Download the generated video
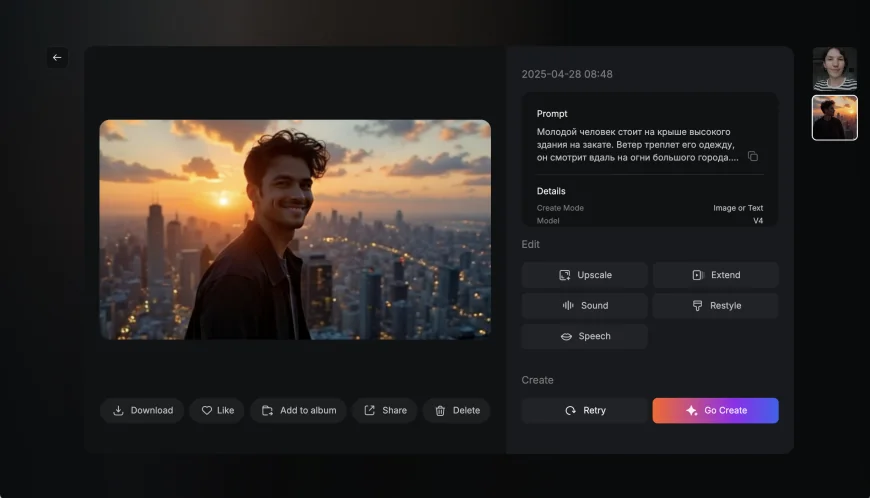Image resolution: width=870 pixels, height=498 pixels. click(142, 410)
